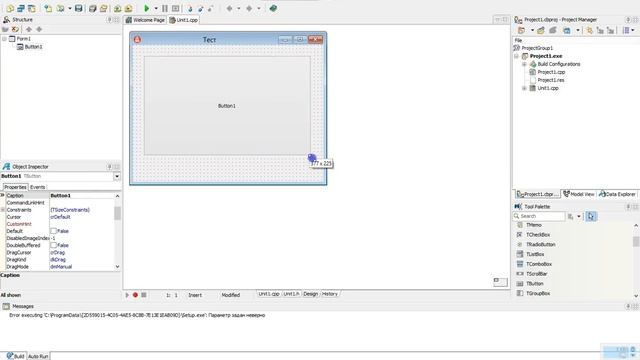Select the Build tab in Messages pane
The width and height of the screenshot is (640, 360).
(16, 356)
